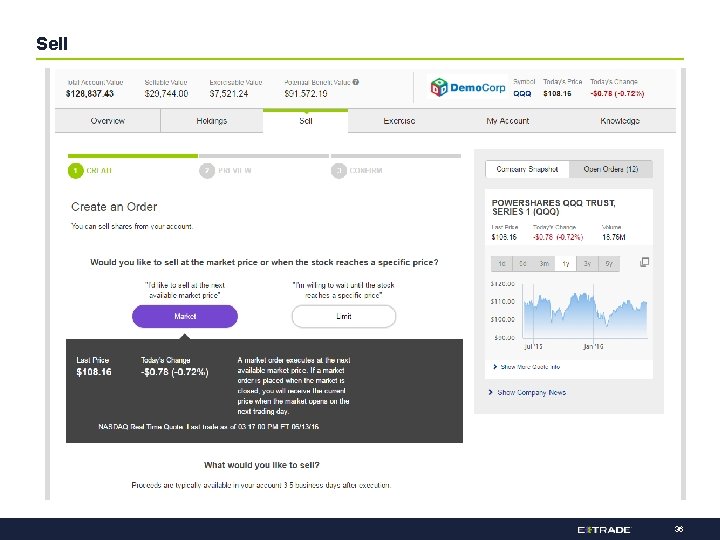Set chart range to 3m
The height and width of the screenshot is (540, 720).
tap(544, 264)
